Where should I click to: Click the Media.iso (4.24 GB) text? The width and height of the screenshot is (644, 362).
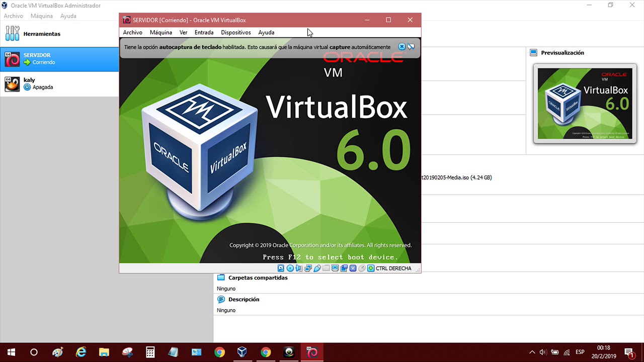coord(457,177)
